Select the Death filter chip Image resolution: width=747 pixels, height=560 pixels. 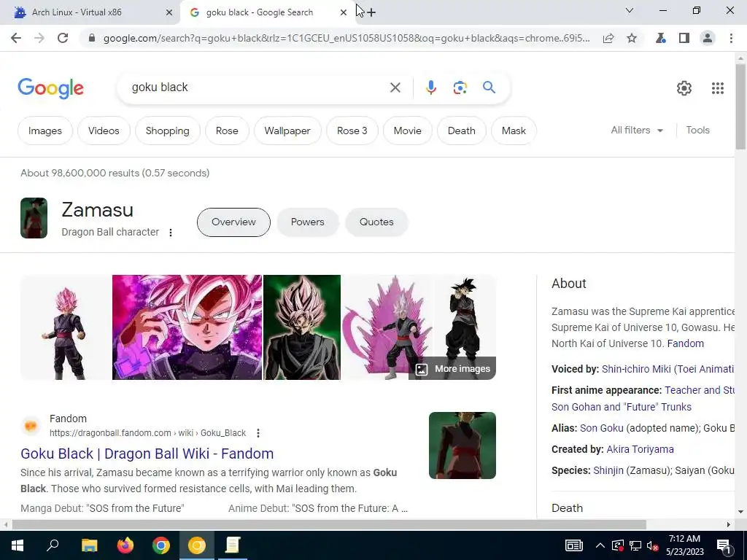pyautogui.click(x=461, y=131)
